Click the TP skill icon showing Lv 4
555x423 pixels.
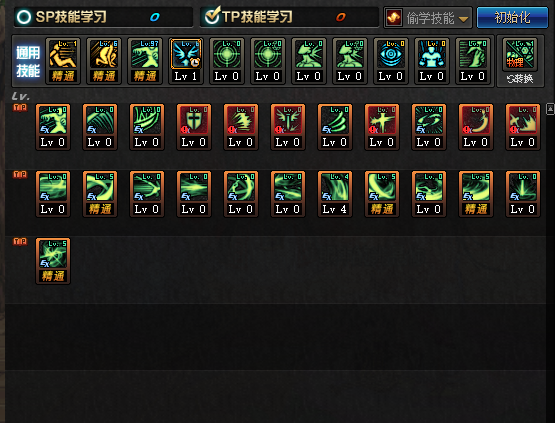(335, 194)
